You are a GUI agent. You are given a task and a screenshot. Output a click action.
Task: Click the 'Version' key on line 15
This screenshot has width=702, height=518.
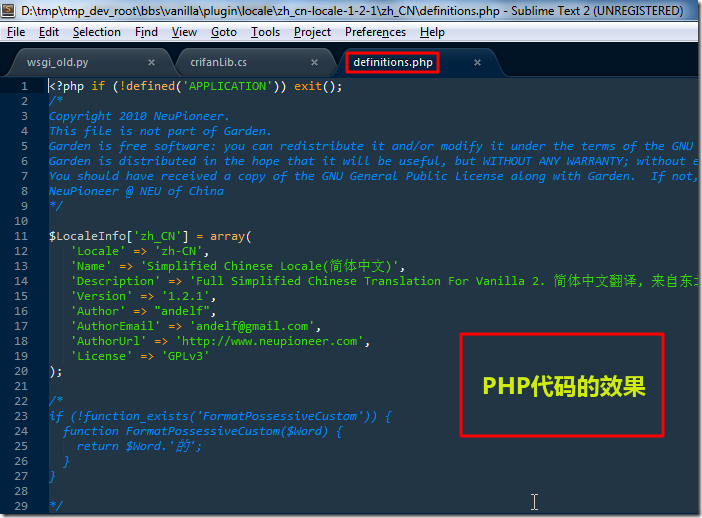point(101,296)
